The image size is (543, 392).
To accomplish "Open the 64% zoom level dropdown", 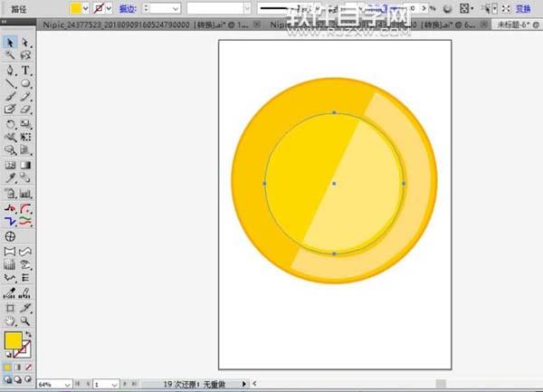I will tap(67, 384).
